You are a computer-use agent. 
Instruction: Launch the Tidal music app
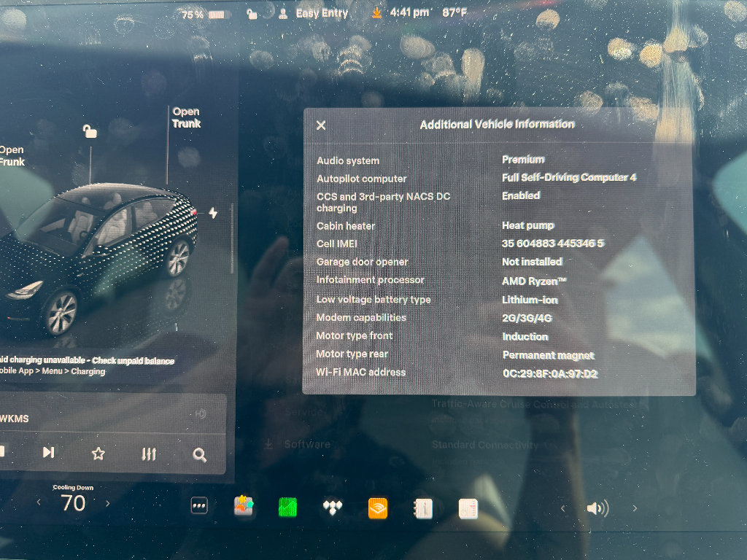coord(333,507)
